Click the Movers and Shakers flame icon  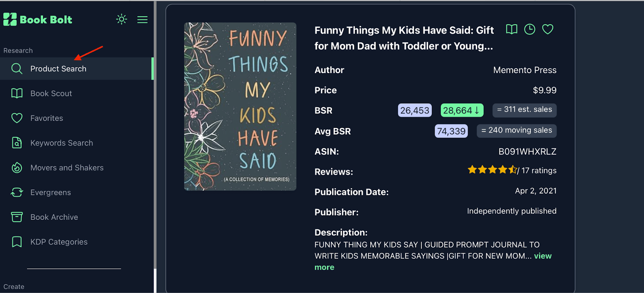tap(17, 168)
